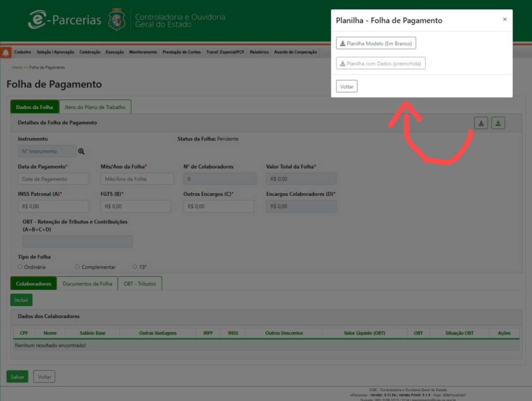Download Planilha com Dados (preenchida)
532x401 pixels.
click(x=380, y=64)
